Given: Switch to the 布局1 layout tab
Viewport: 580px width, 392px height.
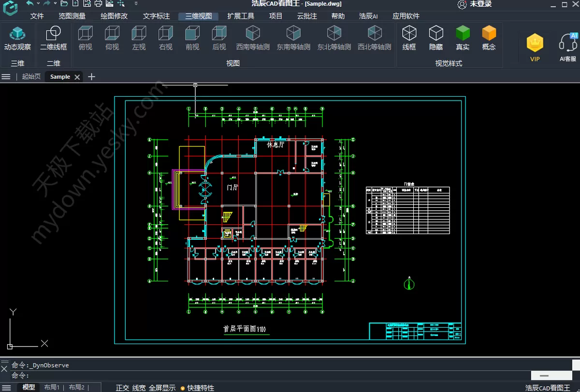Looking at the screenshot, I should 52,387.
